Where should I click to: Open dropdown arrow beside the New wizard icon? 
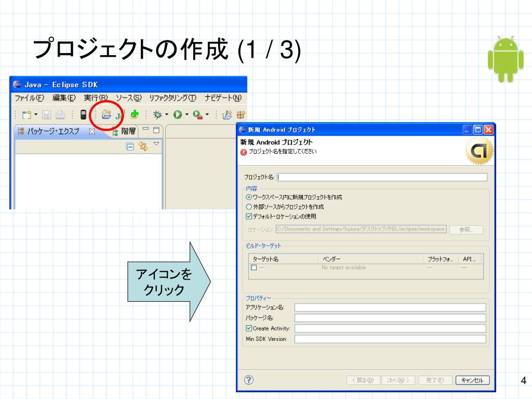click(36, 115)
